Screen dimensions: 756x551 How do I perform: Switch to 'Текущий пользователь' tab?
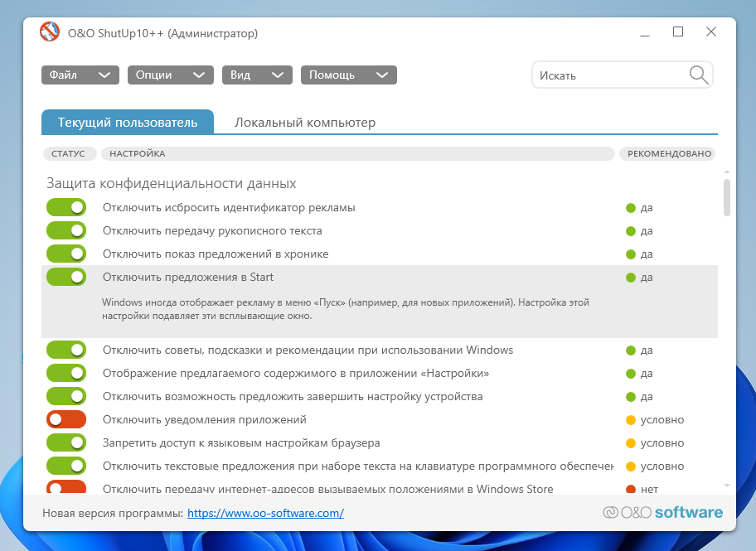[x=128, y=123]
